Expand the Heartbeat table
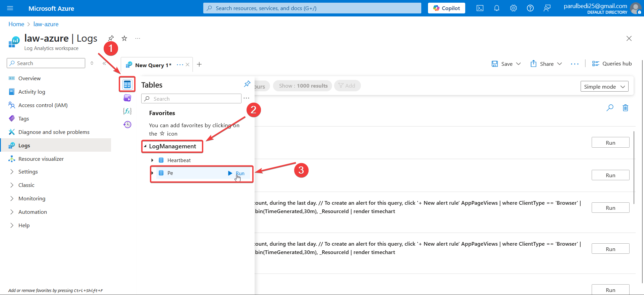The width and height of the screenshot is (644, 295). coord(152,160)
